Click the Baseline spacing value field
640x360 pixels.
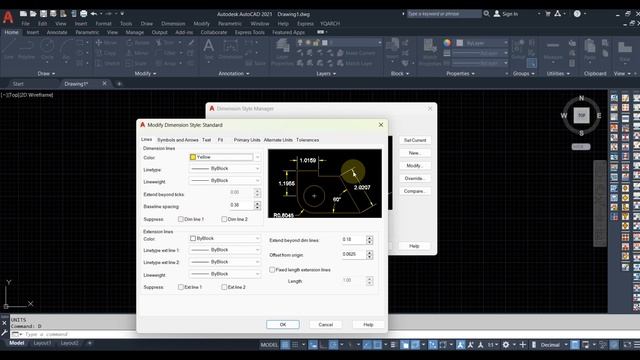tap(241, 205)
